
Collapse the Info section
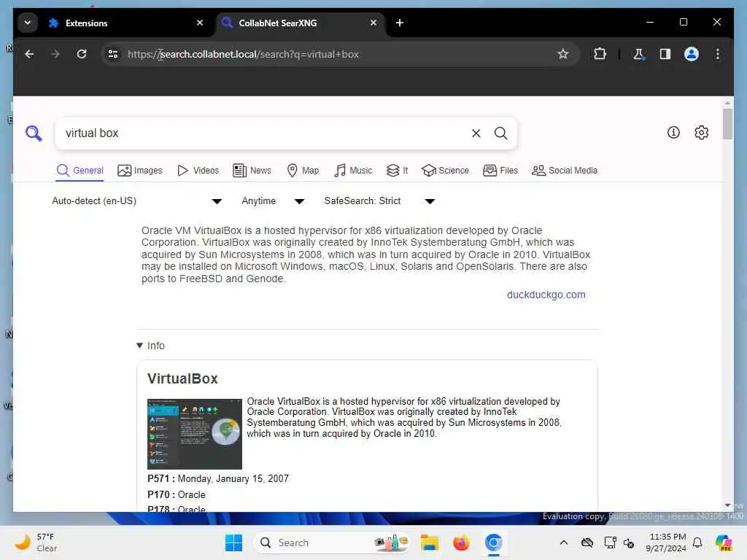point(150,346)
